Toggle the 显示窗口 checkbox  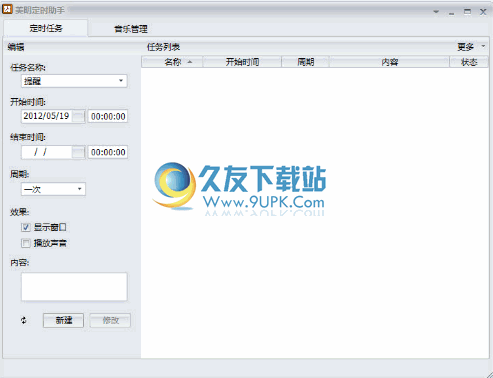tap(26, 227)
